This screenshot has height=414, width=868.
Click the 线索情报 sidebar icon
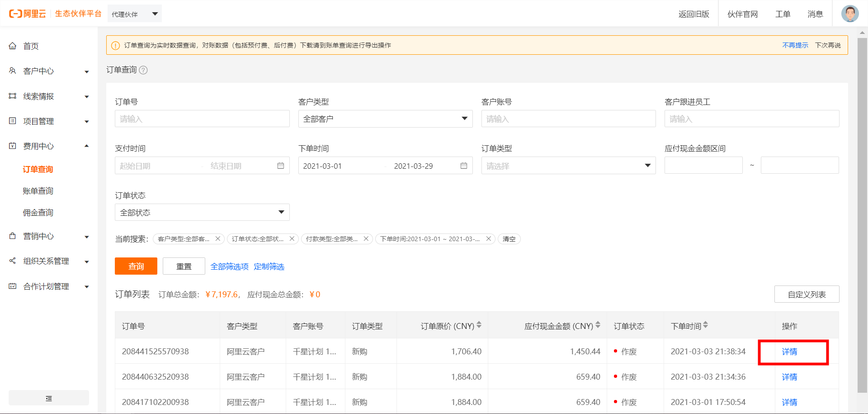[13, 96]
